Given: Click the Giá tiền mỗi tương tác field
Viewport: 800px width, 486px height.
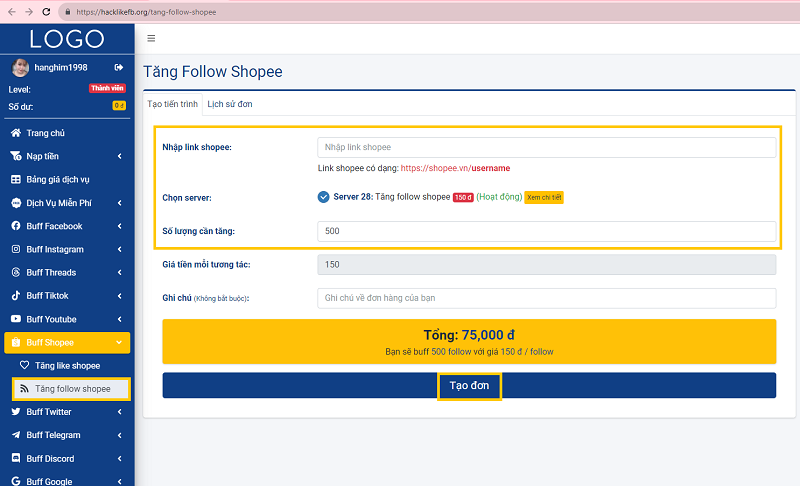Looking at the screenshot, I should [546, 265].
